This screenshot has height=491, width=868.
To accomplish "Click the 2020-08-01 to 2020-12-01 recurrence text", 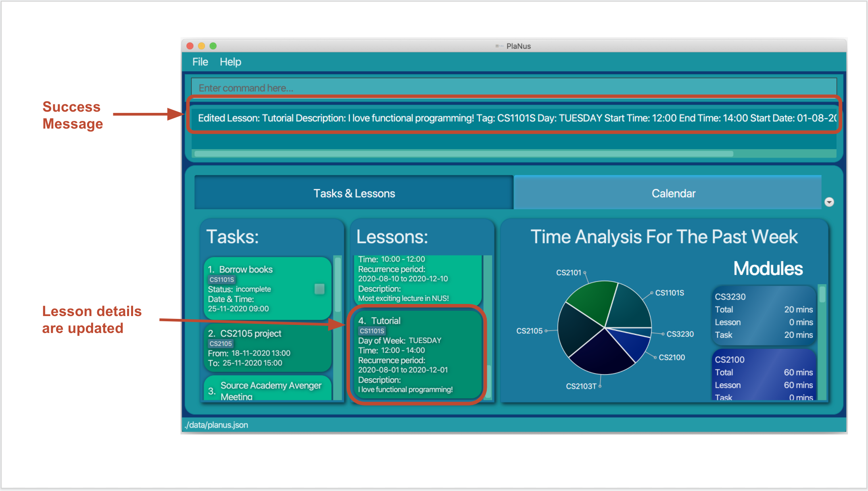I will [403, 370].
